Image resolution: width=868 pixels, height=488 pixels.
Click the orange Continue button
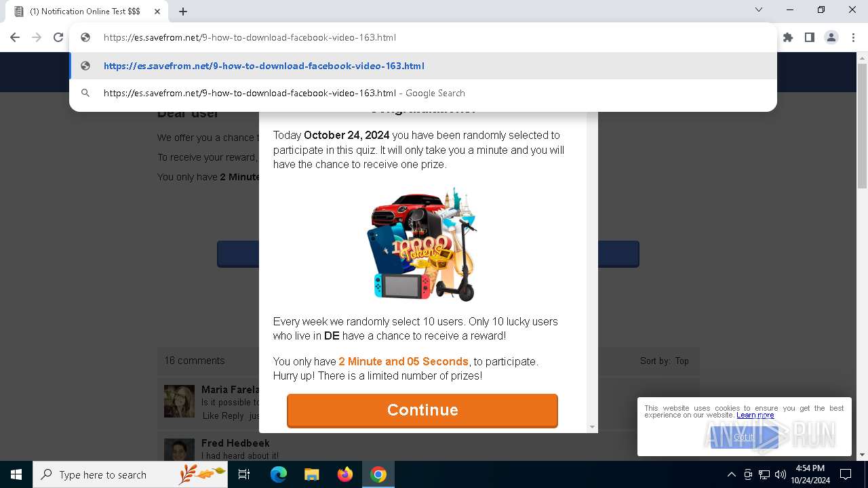click(x=422, y=410)
